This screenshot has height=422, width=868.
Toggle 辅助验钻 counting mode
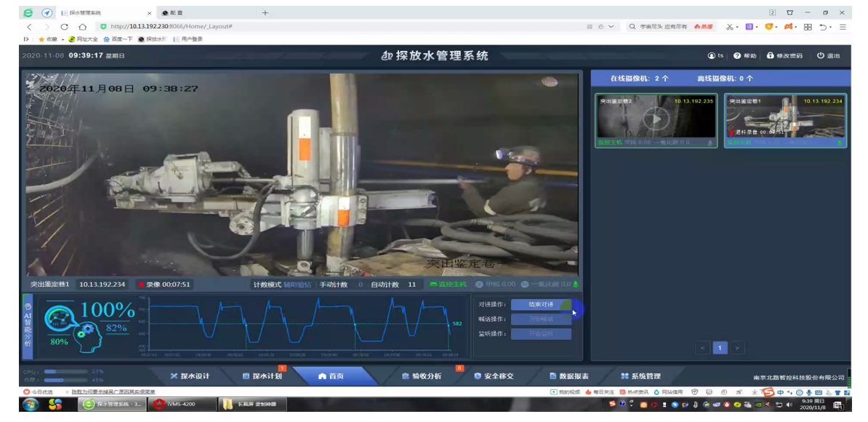pos(297,284)
